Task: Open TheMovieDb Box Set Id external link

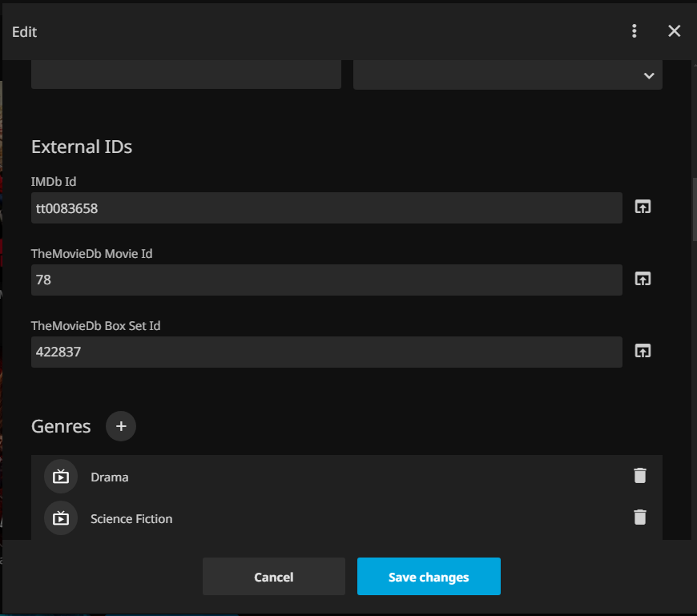Action: [x=643, y=351]
